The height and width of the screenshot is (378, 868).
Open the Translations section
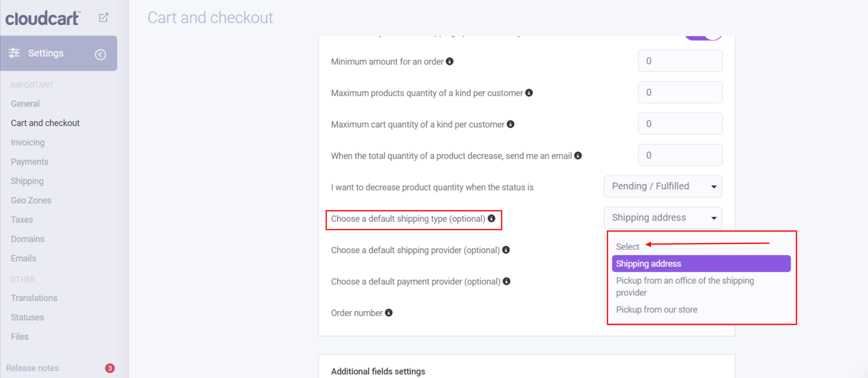pyautogui.click(x=34, y=298)
